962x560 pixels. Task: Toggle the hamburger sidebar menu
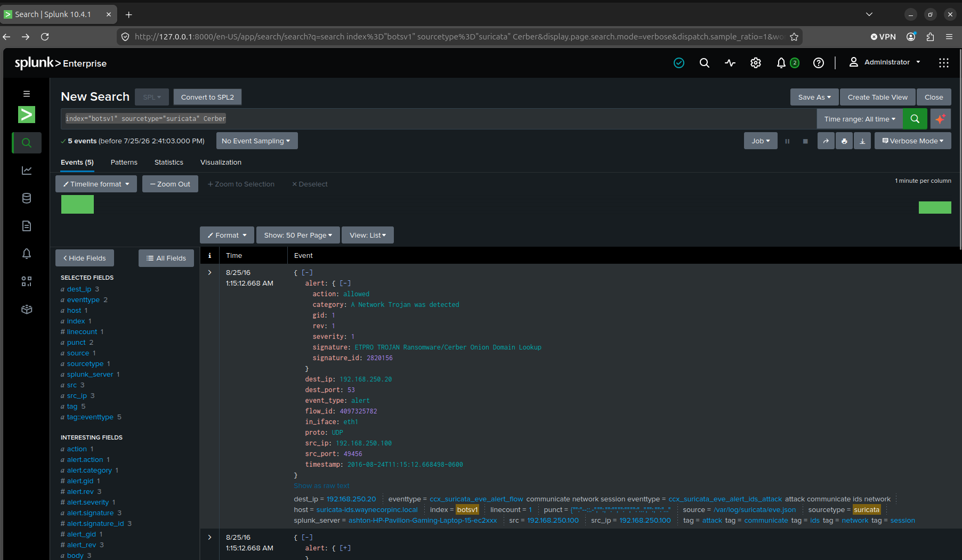pos(27,94)
